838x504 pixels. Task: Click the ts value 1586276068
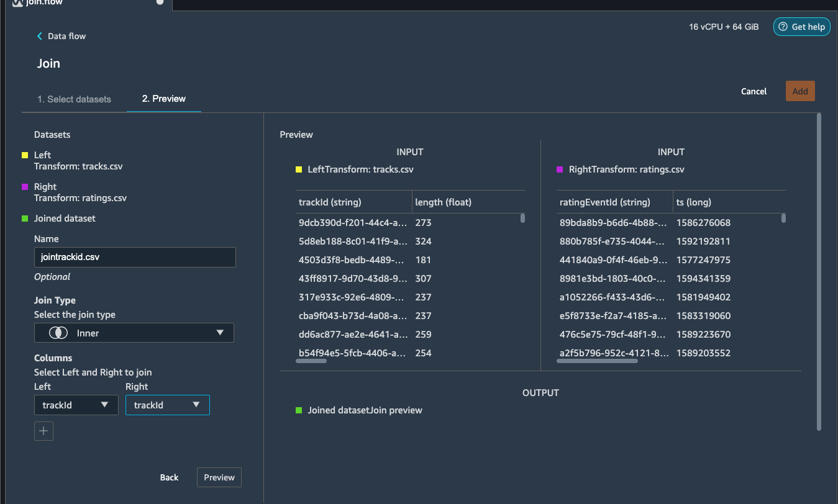tap(703, 222)
